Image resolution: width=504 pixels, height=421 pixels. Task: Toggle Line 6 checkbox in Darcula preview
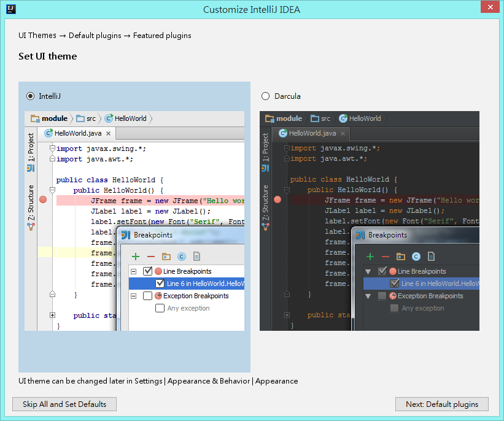click(394, 283)
